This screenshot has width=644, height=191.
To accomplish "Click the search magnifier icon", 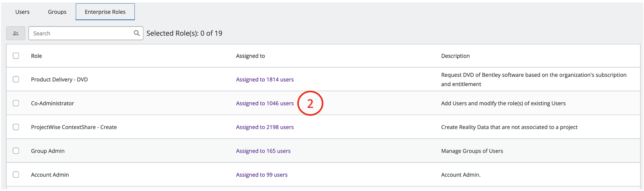I will 137,33.
